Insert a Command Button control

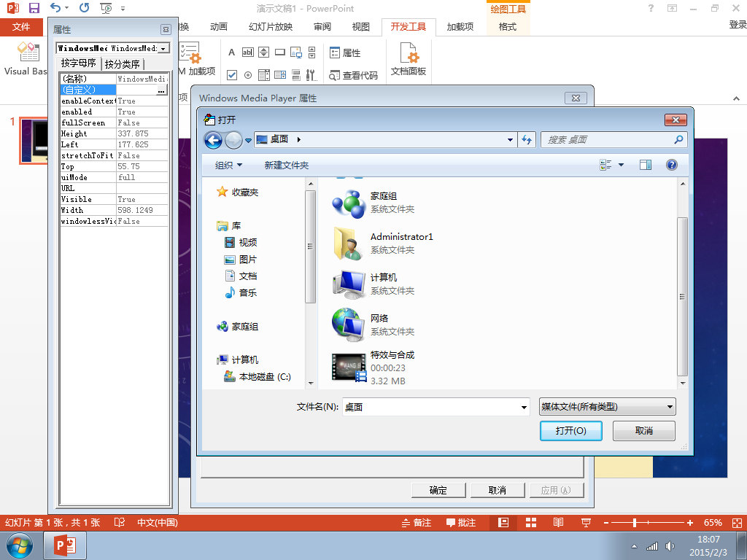coord(280,52)
